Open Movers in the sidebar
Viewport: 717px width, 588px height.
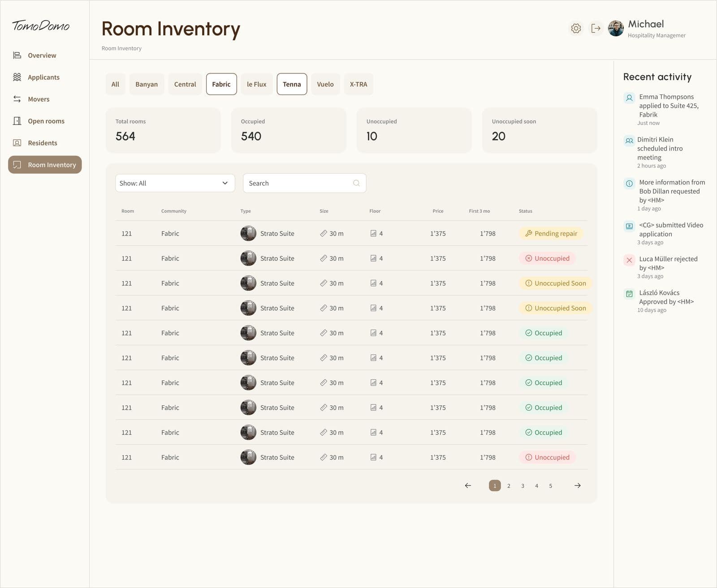click(x=45, y=99)
